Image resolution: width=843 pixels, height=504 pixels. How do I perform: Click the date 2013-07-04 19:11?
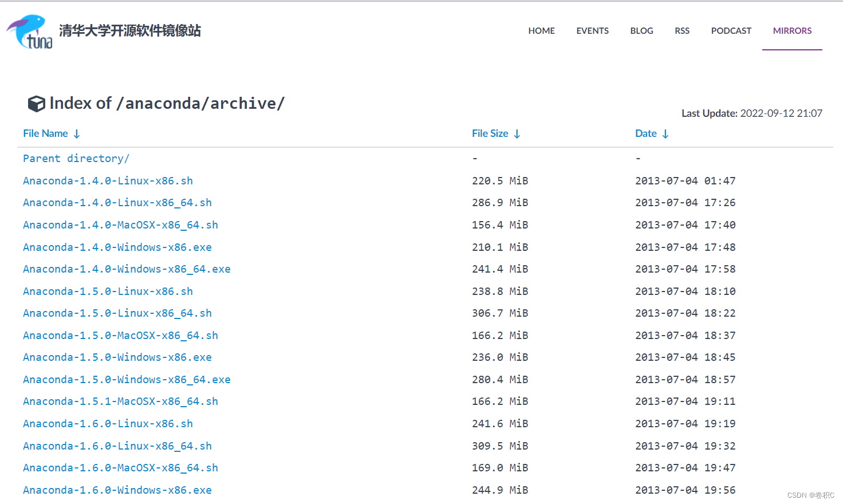pos(686,401)
